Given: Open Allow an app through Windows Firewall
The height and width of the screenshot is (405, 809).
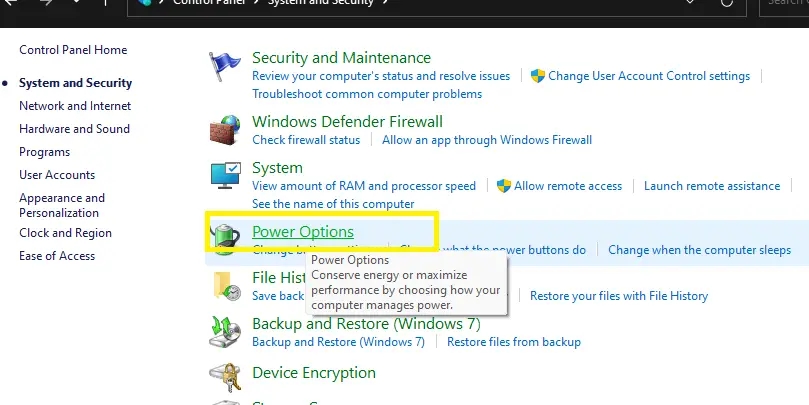Looking at the screenshot, I should tap(487, 140).
